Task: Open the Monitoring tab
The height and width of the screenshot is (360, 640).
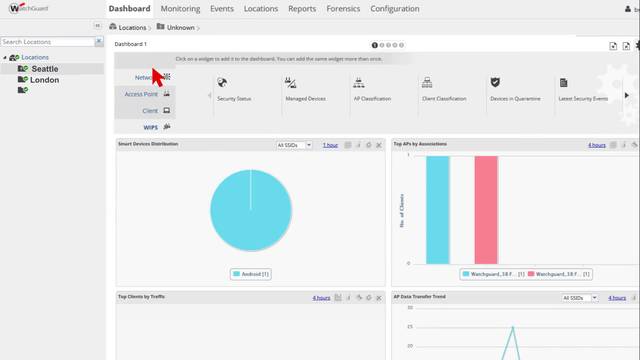Action: point(180,9)
